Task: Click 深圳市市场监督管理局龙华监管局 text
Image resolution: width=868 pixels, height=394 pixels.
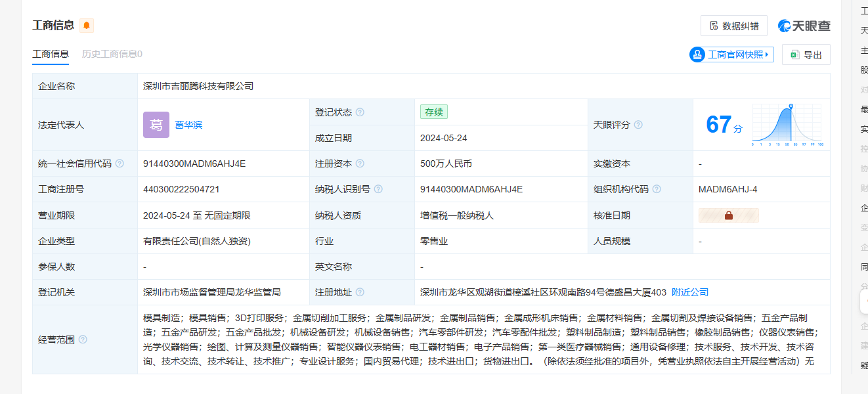Action: (x=212, y=292)
